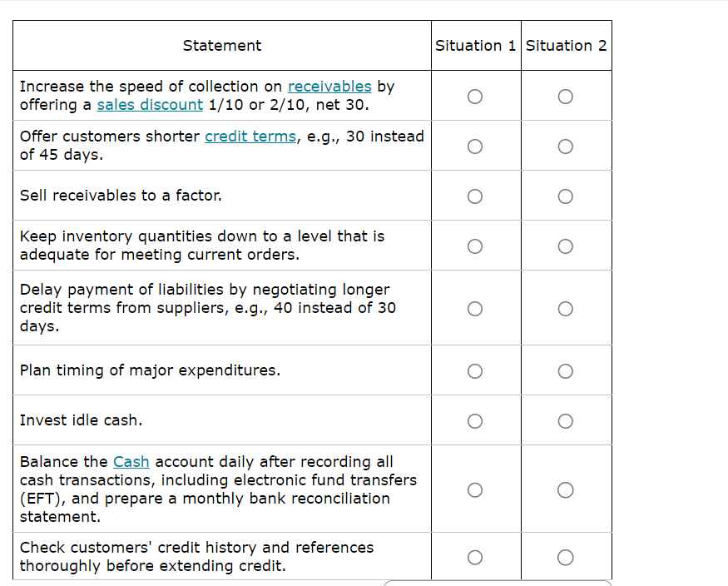Select Situation 2 for the sales discount statement
The width and height of the screenshot is (728, 586).
(x=566, y=96)
